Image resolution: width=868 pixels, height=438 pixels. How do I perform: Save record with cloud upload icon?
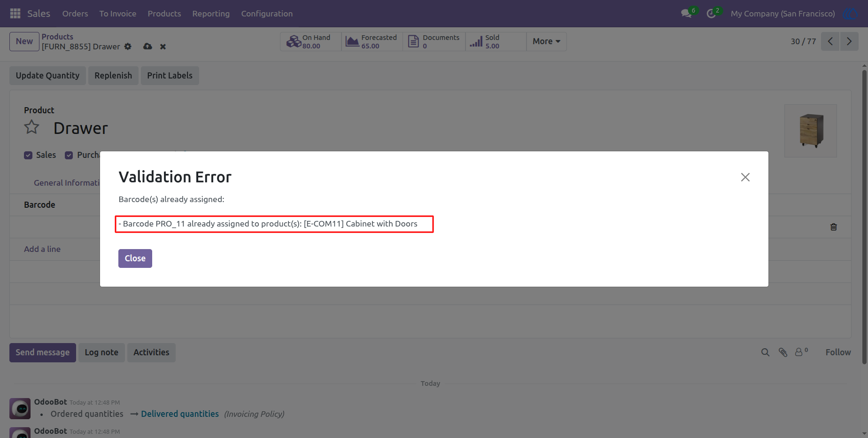click(x=147, y=47)
